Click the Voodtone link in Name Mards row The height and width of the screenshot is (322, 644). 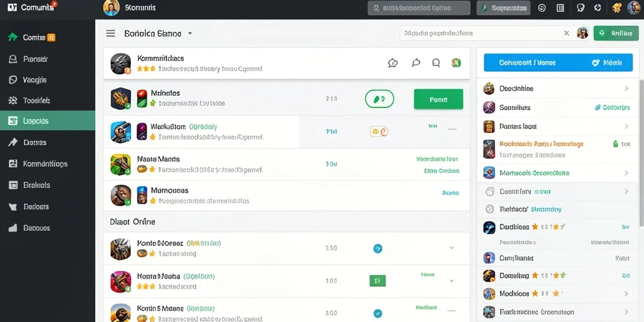pyautogui.click(x=437, y=159)
